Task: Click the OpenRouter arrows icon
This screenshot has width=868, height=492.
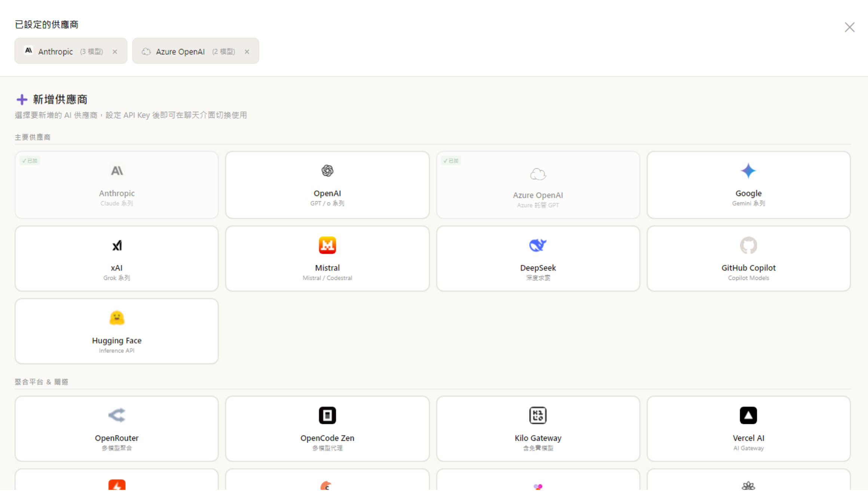Action: [117, 415]
